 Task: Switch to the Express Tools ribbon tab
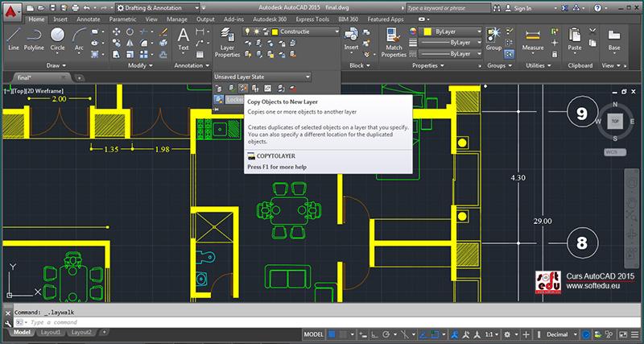coord(312,19)
